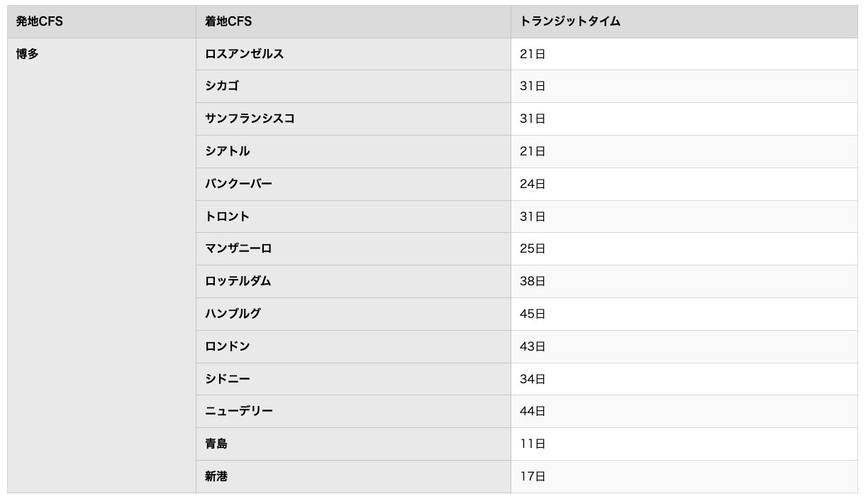Image resolution: width=868 pixels, height=499 pixels.
Task: Select the シドニー destination cell
Action: (x=353, y=379)
